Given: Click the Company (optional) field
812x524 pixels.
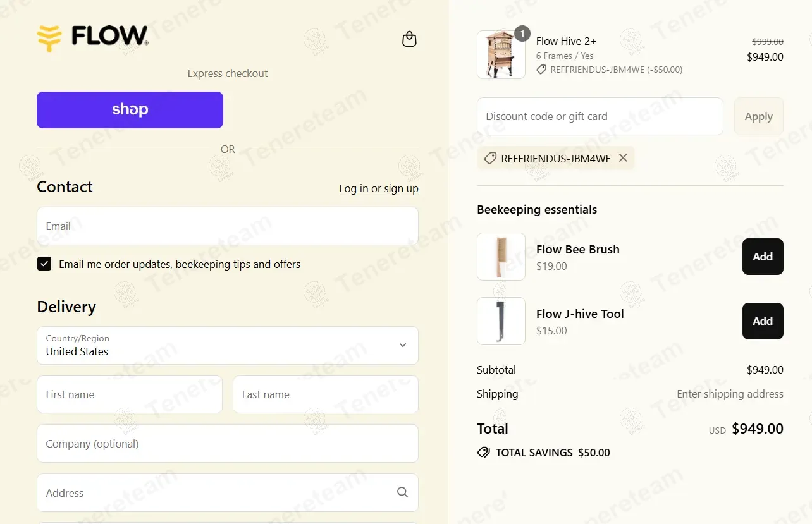Looking at the screenshot, I should click(x=228, y=444).
